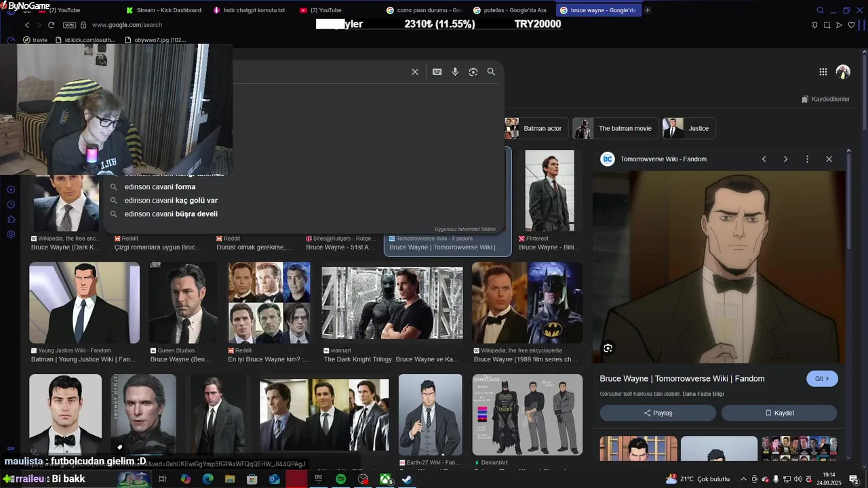The height and width of the screenshot is (488, 868).
Task: Select the bruce wayne Google tab
Action: pos(597,10)
